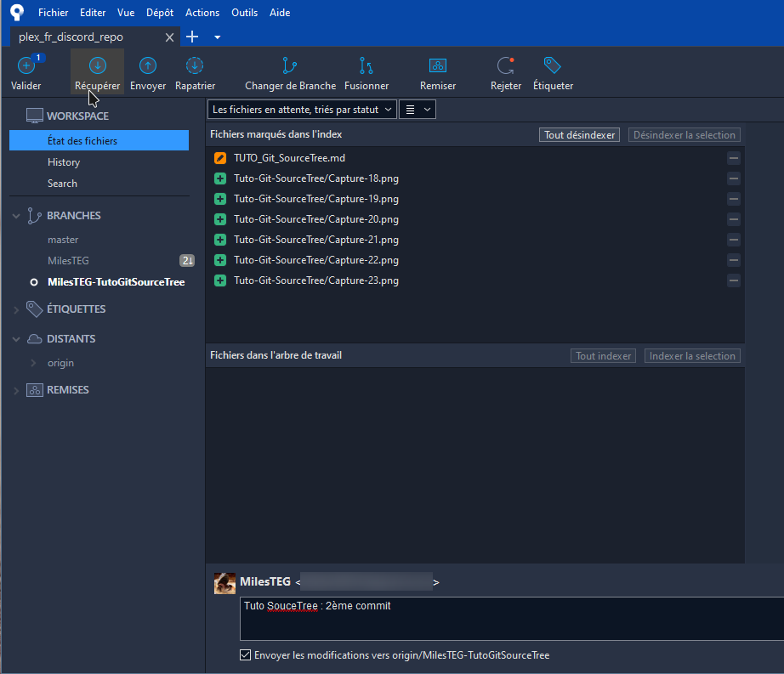
Task: Click the REMISES stash section icon
Action: coord(35,390)
